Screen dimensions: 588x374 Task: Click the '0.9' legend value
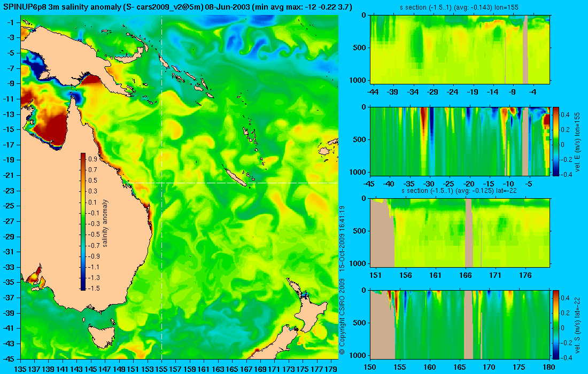tap(92, 159)
